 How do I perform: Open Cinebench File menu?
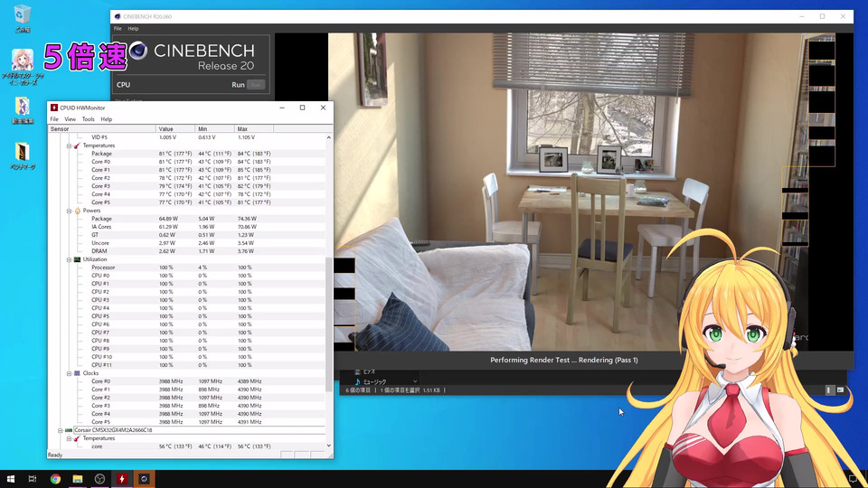tap(118, 28)
